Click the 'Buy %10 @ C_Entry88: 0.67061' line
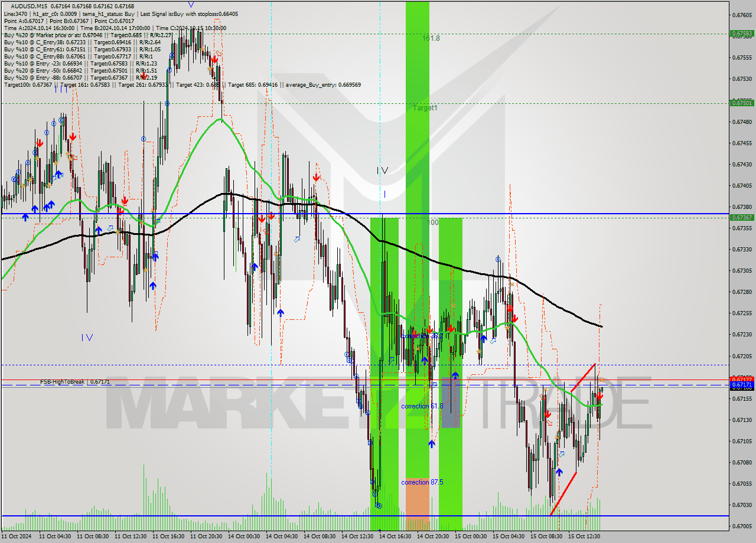Image resolution: width=756 pixels, height=543 pixels. pyautogui.click(x=79, y=57)
